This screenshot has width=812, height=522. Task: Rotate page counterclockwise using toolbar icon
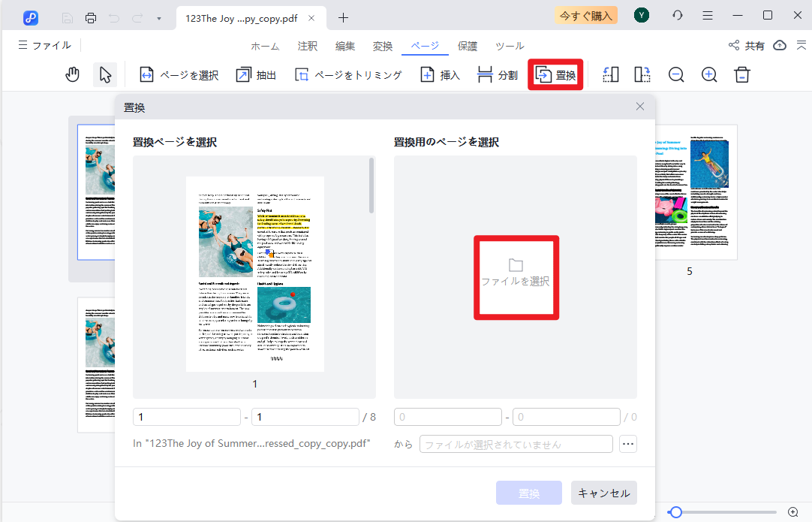click(x=610, y=74)
